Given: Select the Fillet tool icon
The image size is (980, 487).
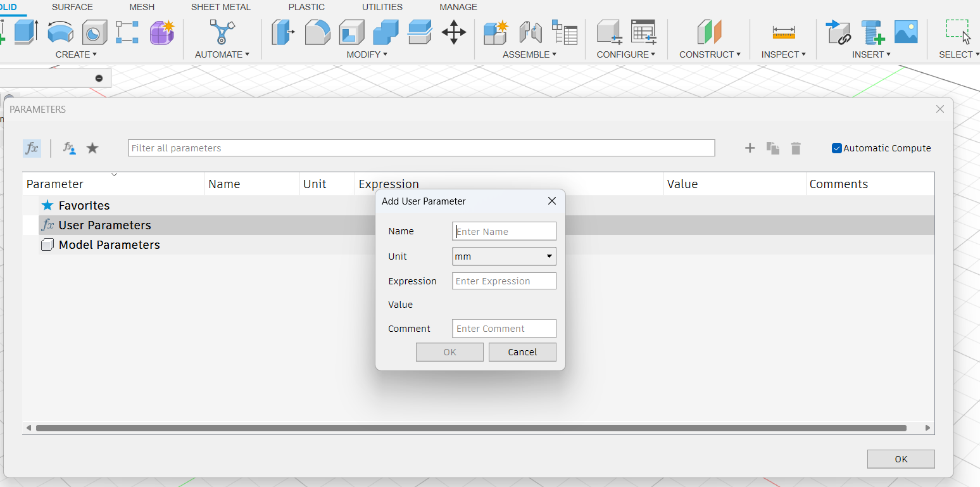Looking at the screenshot, I should pyautogui.click(x=318, y=32).
